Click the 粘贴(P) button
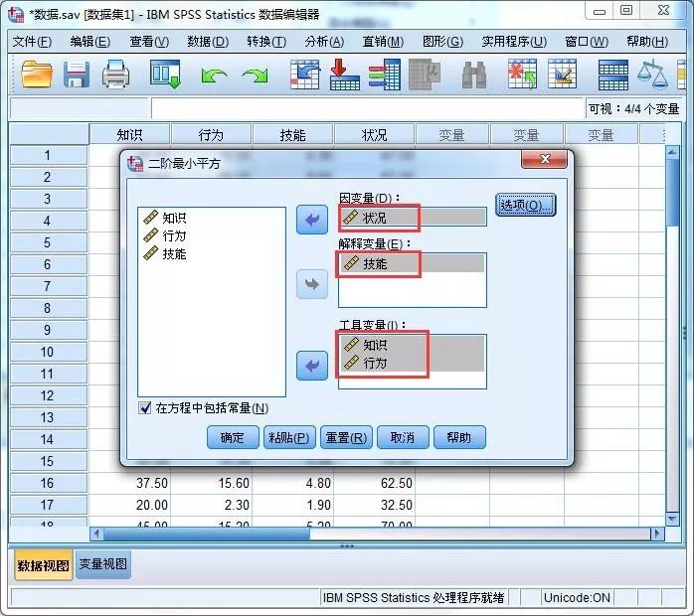694x616 pixels. (289, 437)
